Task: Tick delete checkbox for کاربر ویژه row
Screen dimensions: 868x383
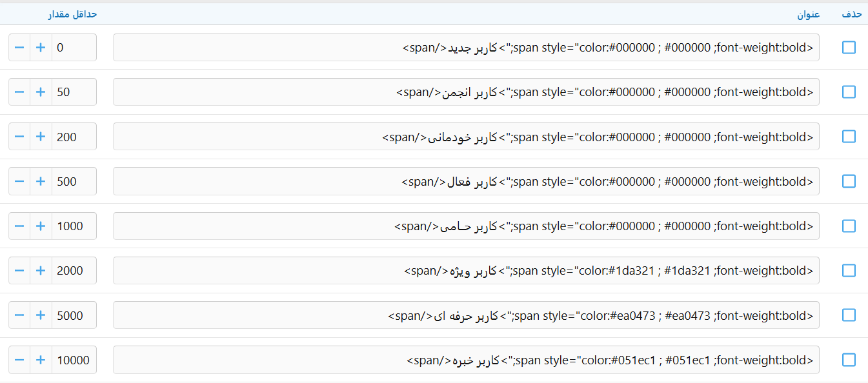Action: (849, 270)
